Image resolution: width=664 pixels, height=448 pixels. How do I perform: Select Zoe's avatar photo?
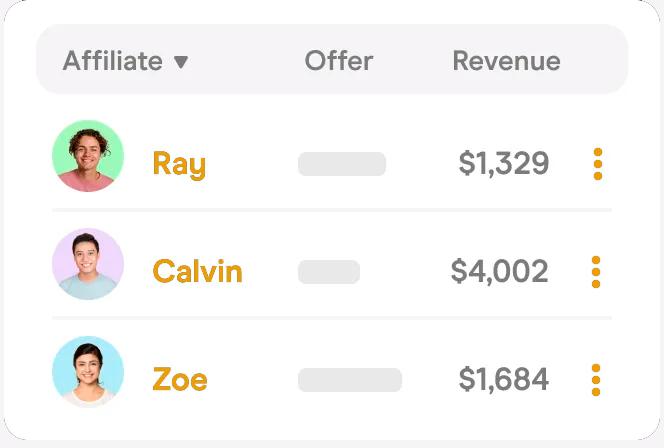click(88, 372)
